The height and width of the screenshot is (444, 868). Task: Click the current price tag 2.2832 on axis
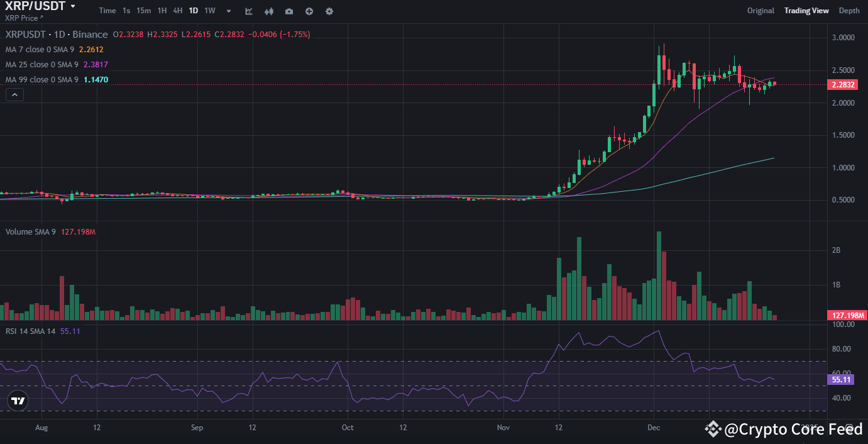842,85
